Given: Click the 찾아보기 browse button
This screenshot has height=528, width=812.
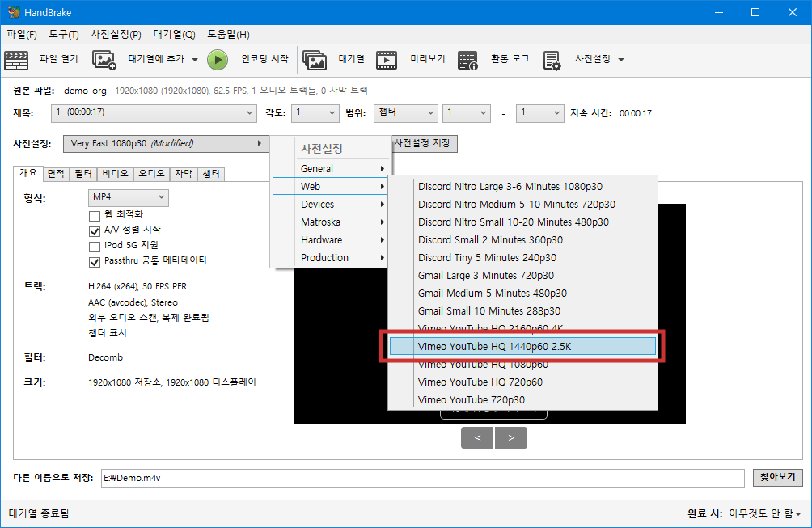Looking at the screenshot, I should (778, 477).
